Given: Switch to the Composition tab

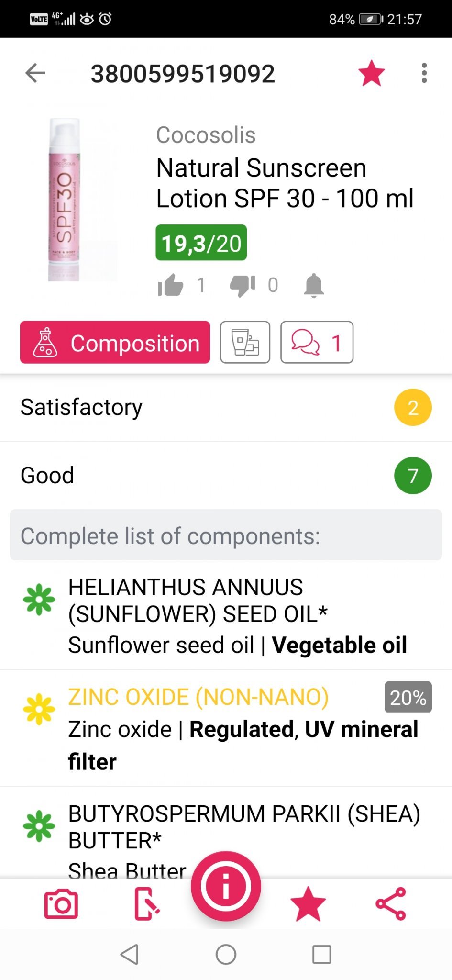Looking at the screenshot, I should coord(115,342).
